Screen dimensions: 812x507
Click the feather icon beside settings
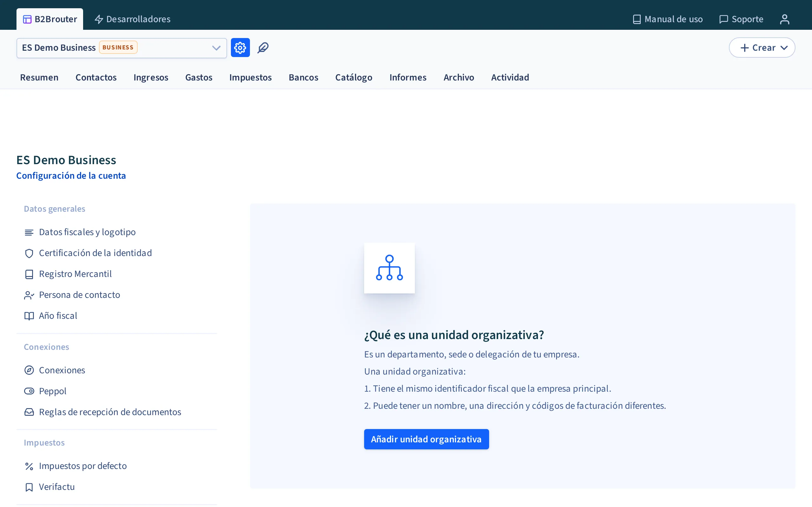(x=263, y=48)
